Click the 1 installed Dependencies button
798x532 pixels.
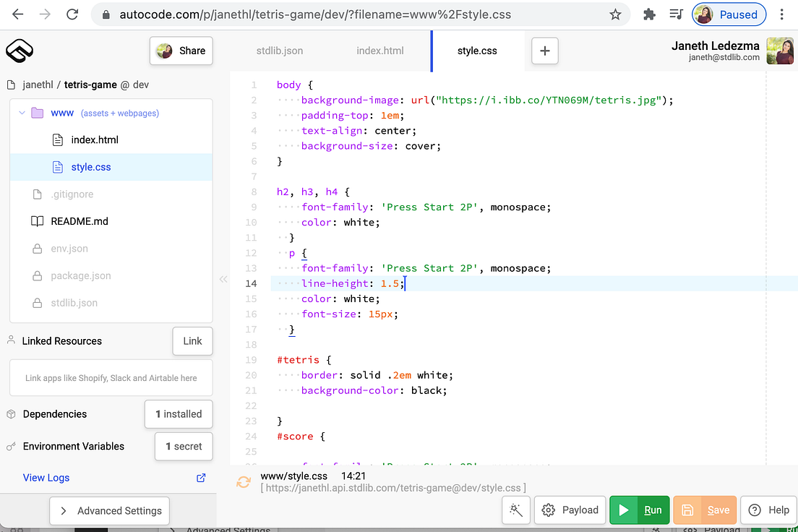(x=179, y=413)
